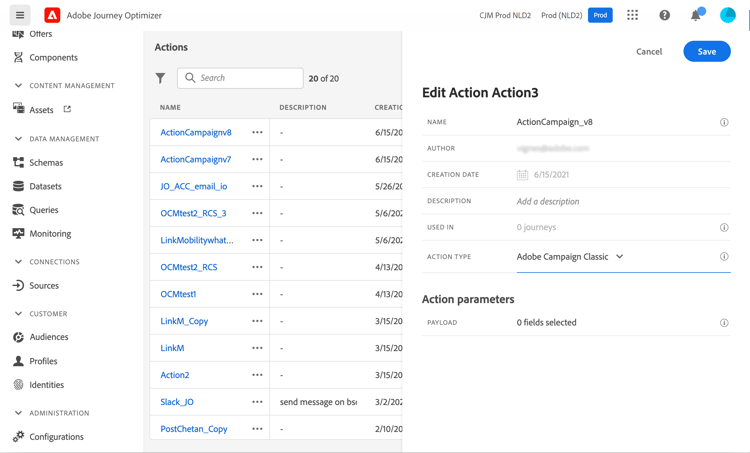The height and width of the screenshot is (453, 750).
Task: Collapse the Data Management section
Action: click(x=18, y=139)
